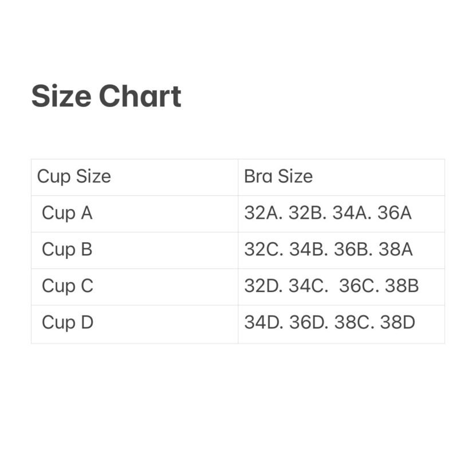
Task: Click the 36A bra size text
Action: 395,213
